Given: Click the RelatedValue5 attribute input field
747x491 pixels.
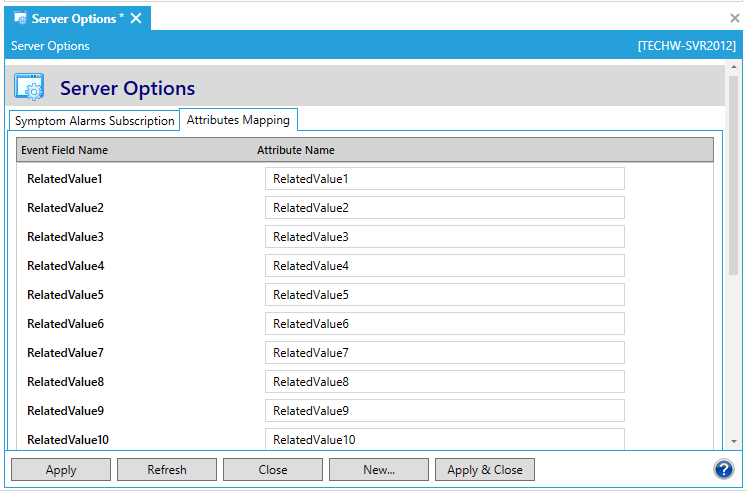Looking at the screenshot, I should click(x=444, y=295).
